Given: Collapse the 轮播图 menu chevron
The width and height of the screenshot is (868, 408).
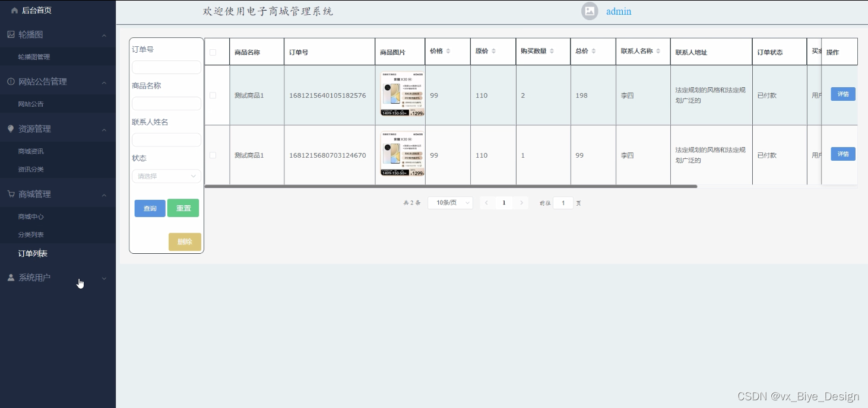Looking at the screenshot, I should point(104,35).
